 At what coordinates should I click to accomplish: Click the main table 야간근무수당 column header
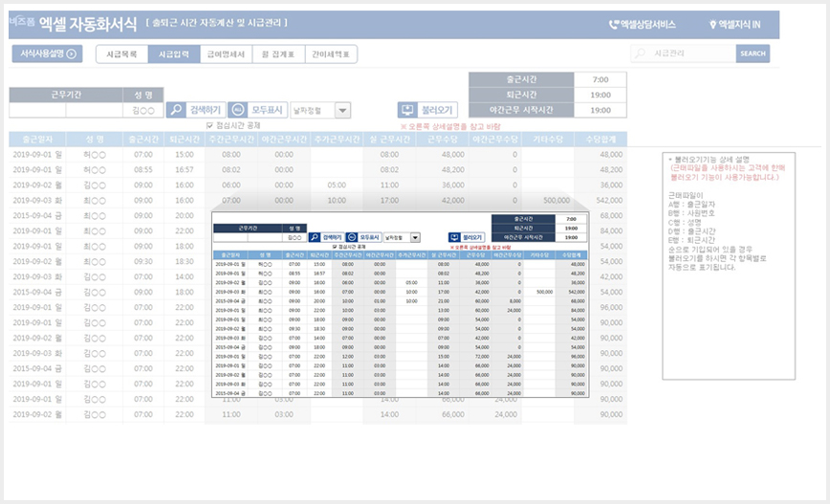point(495,140)
